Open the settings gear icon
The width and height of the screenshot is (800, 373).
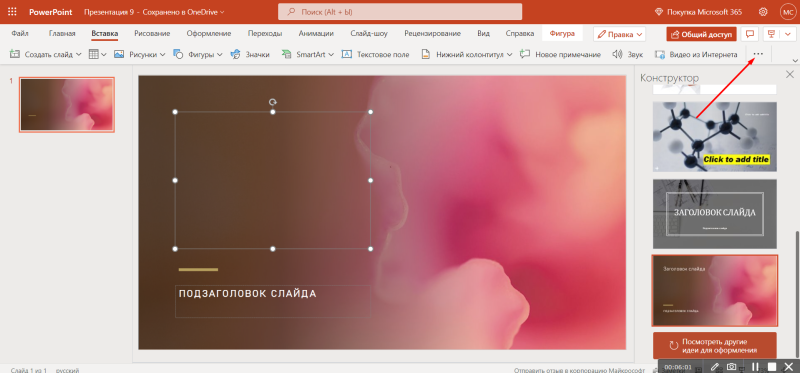pyautogui.click(x=763, y=11)
